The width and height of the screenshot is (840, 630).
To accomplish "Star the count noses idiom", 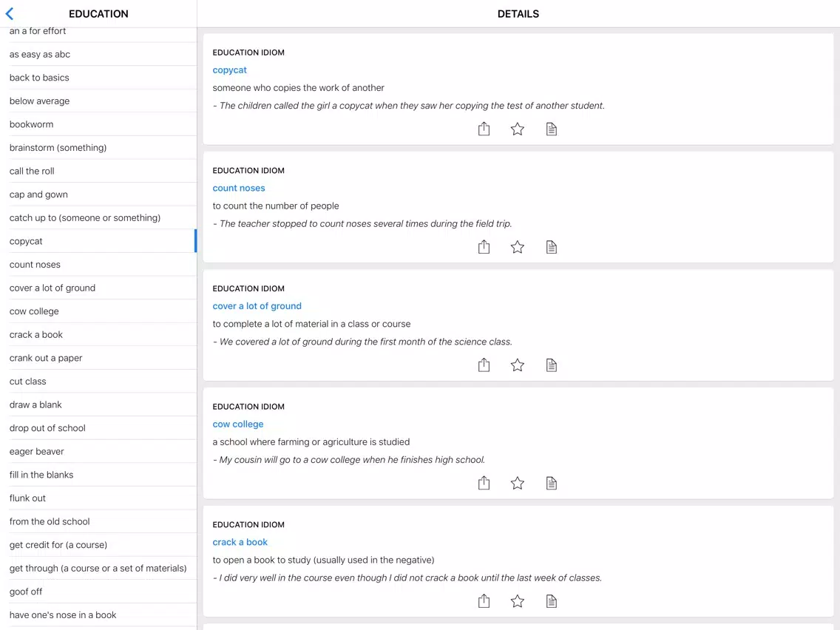I will click(517, 247).
